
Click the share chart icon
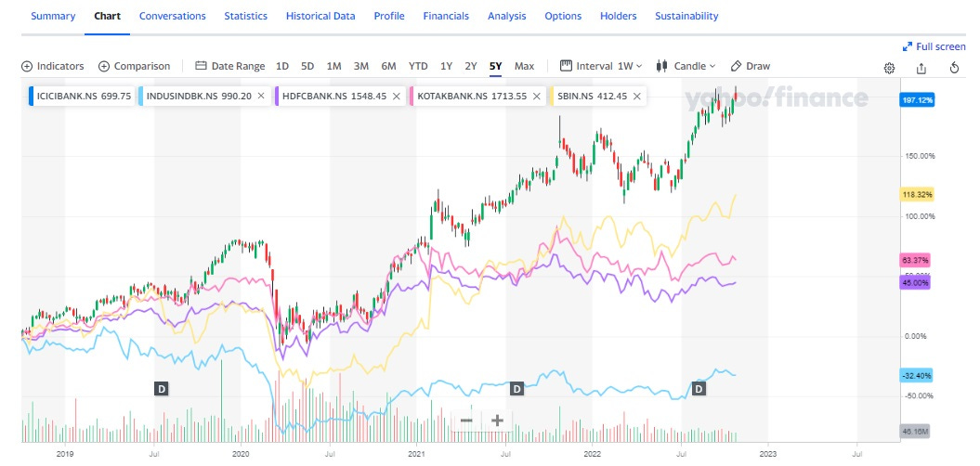point(921,68)
